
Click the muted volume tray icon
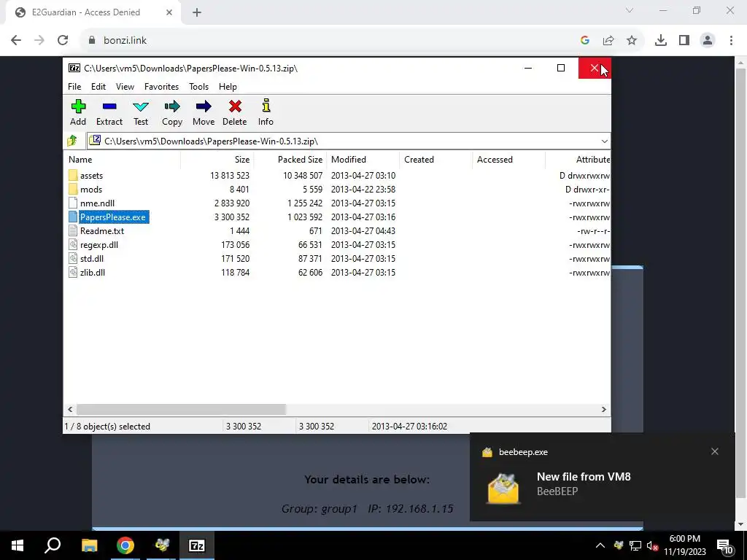click(x=652, y=545)
